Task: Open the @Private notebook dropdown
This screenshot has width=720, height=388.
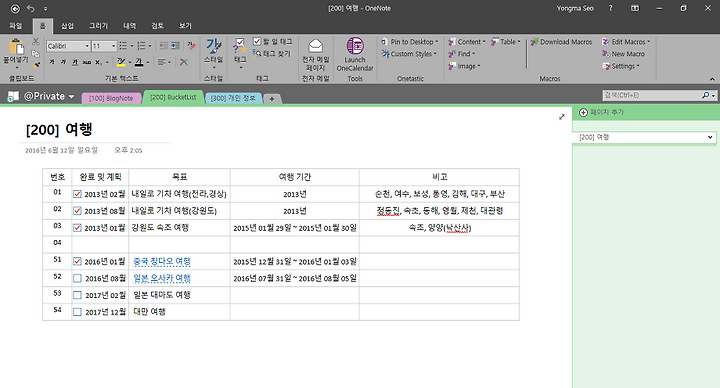Action: pyautogui.click(x=71, y=96)
